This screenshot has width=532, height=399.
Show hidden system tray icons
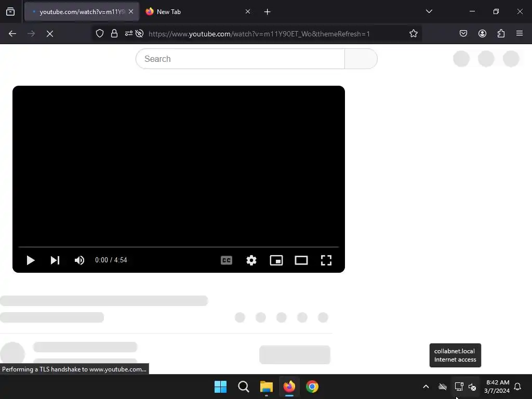point(426,387)
